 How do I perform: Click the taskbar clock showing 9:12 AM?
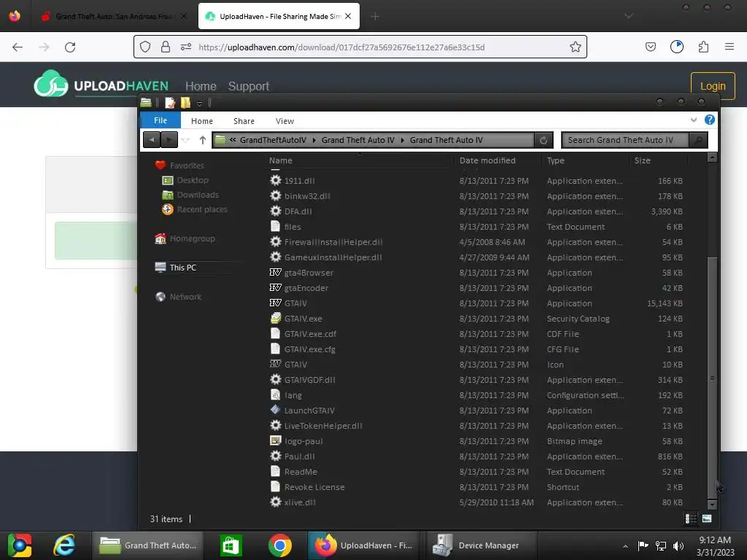(x=715, y=540)
